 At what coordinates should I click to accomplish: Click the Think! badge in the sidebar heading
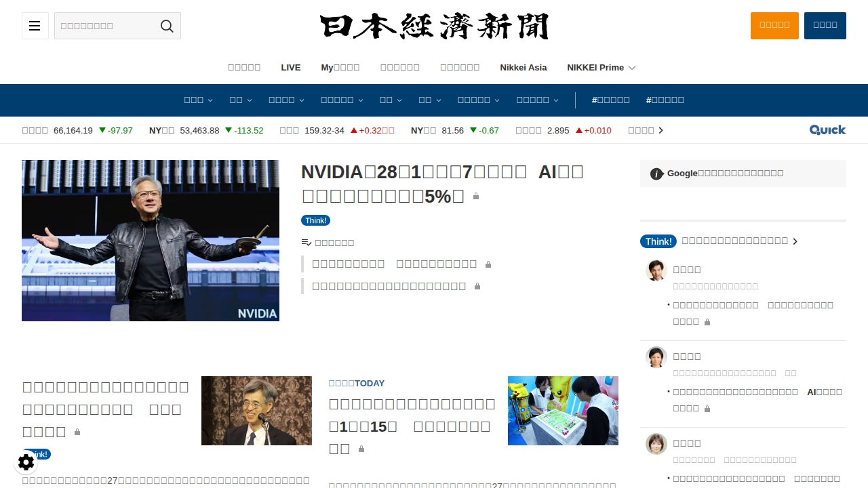658,241
